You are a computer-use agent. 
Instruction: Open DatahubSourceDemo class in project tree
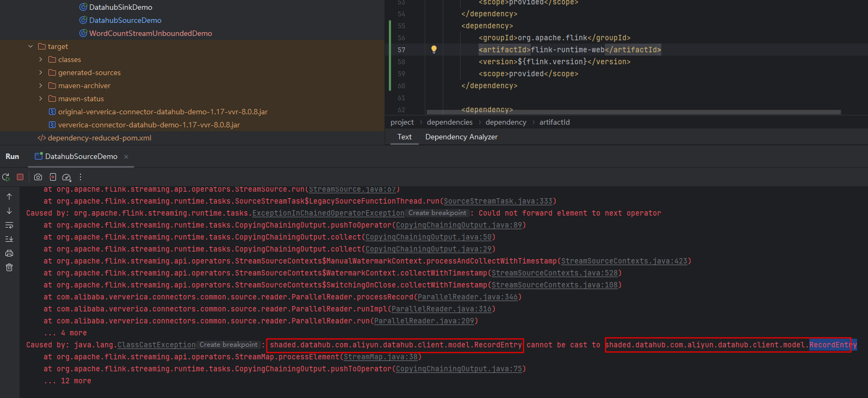pos(125,20)
